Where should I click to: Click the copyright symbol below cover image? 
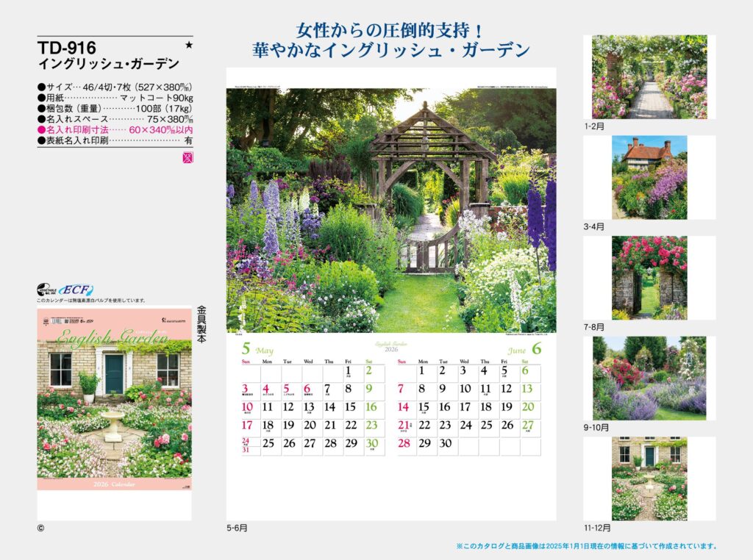(x=40, y=528)
